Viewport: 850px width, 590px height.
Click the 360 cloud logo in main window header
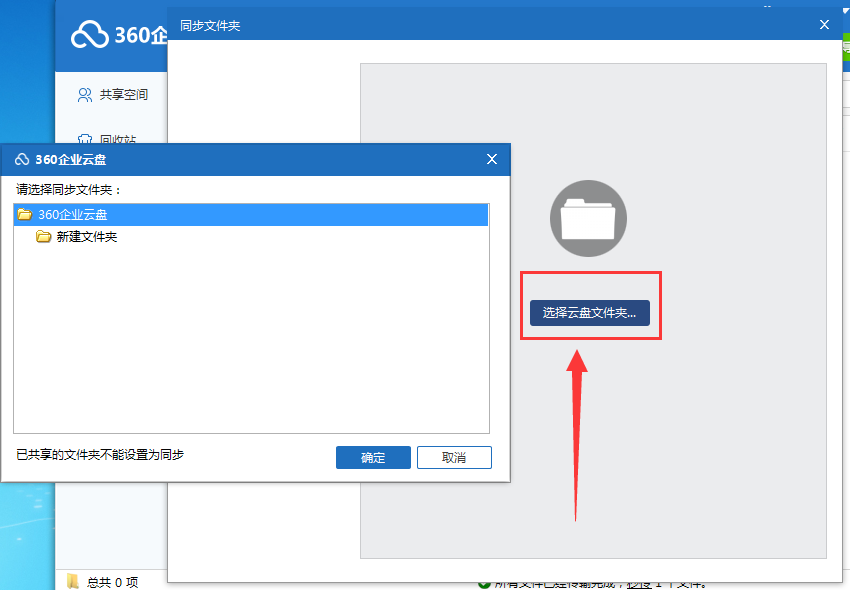tap(89, 35)
